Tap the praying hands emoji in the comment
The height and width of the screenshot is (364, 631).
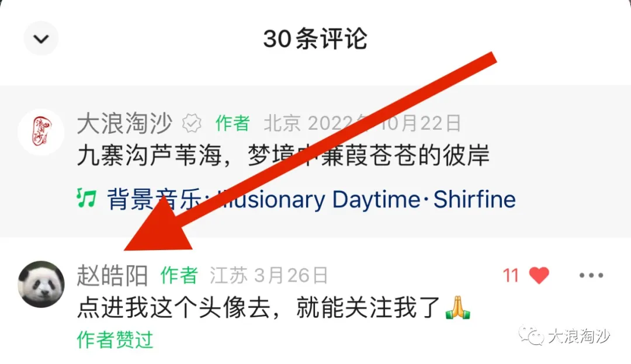(458, 308)
